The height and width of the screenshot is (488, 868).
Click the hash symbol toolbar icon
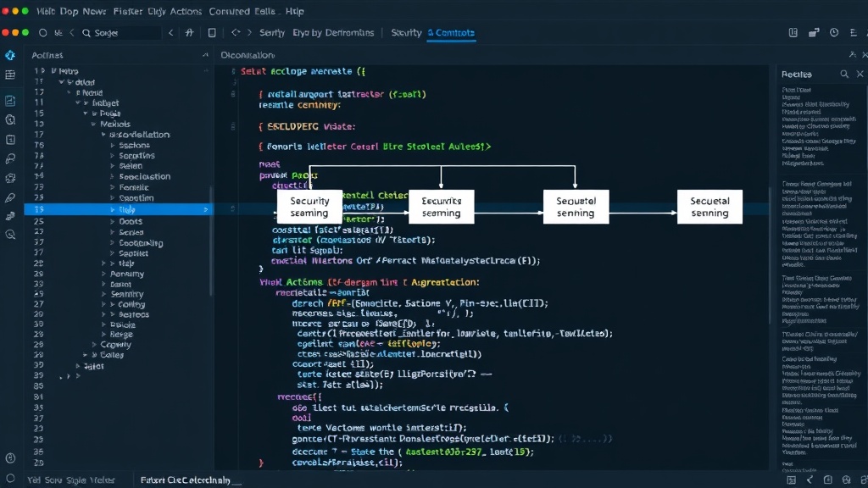tap(189, 33)
